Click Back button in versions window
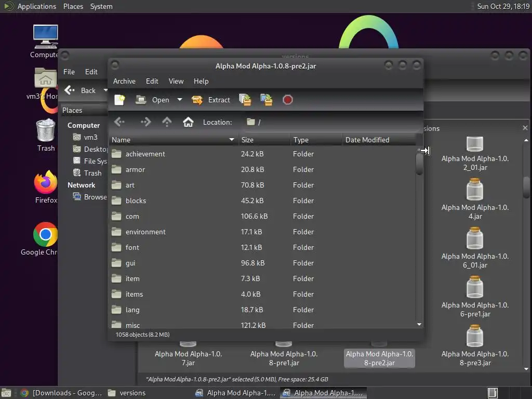The width and height of the screenshot is (532, 399). pos(81,90)
